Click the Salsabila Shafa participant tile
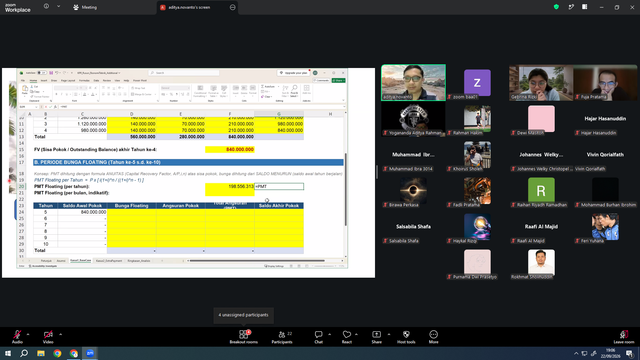This screenshot has height=360, width=640. (x=413, y=227)
